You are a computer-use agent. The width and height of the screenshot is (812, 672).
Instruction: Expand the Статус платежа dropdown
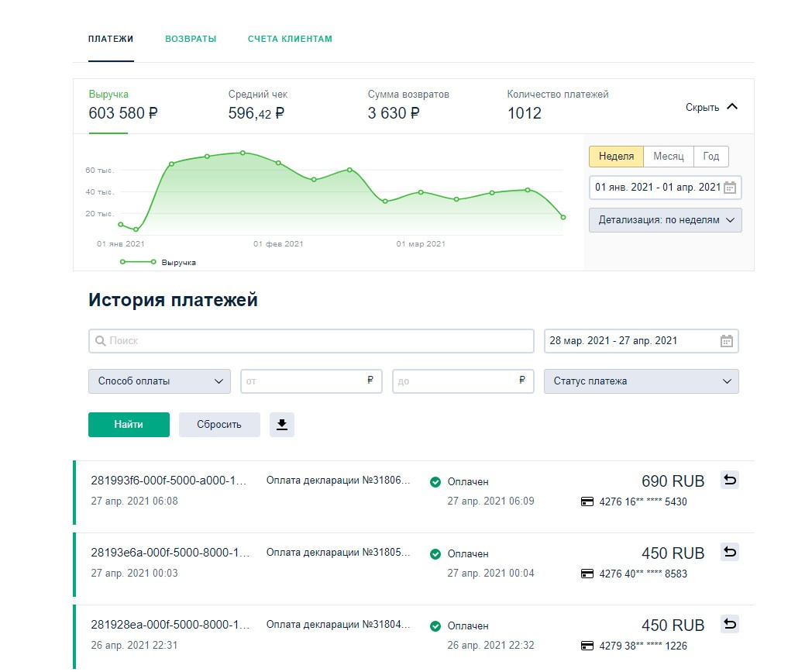pyautogui.click(x=642, y=381)
